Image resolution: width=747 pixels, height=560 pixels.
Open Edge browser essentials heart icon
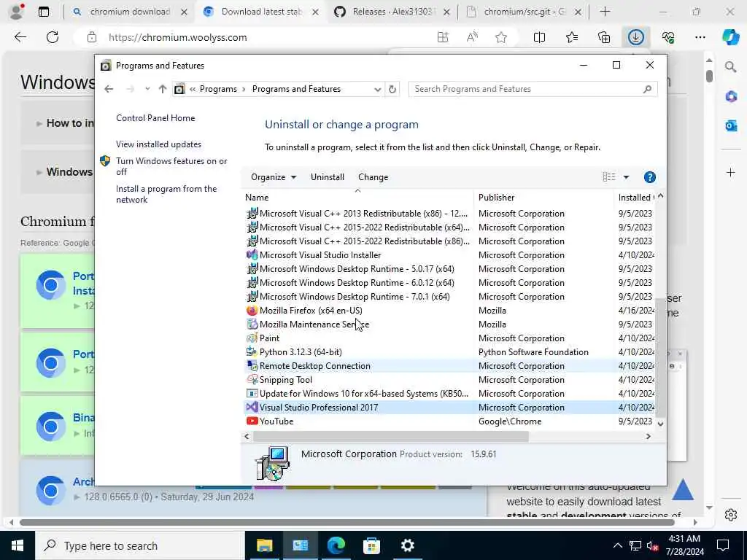pyautogui.click(x=668, y=37)
